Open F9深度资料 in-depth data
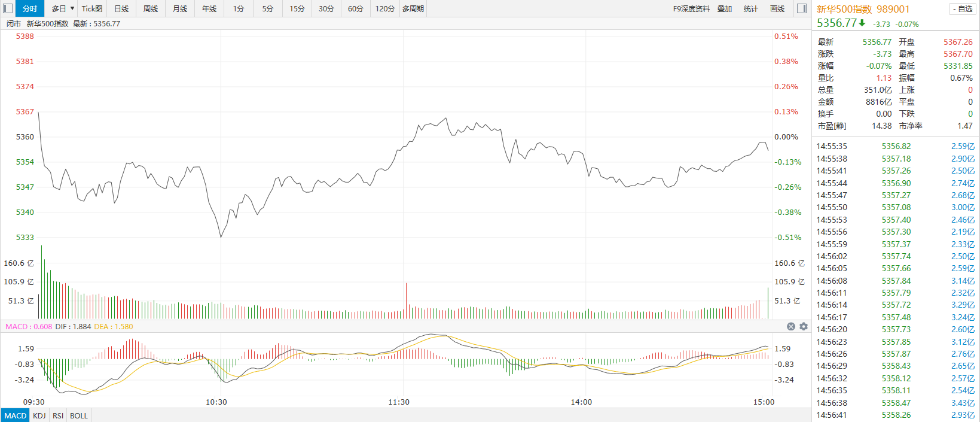 (691, 8)
